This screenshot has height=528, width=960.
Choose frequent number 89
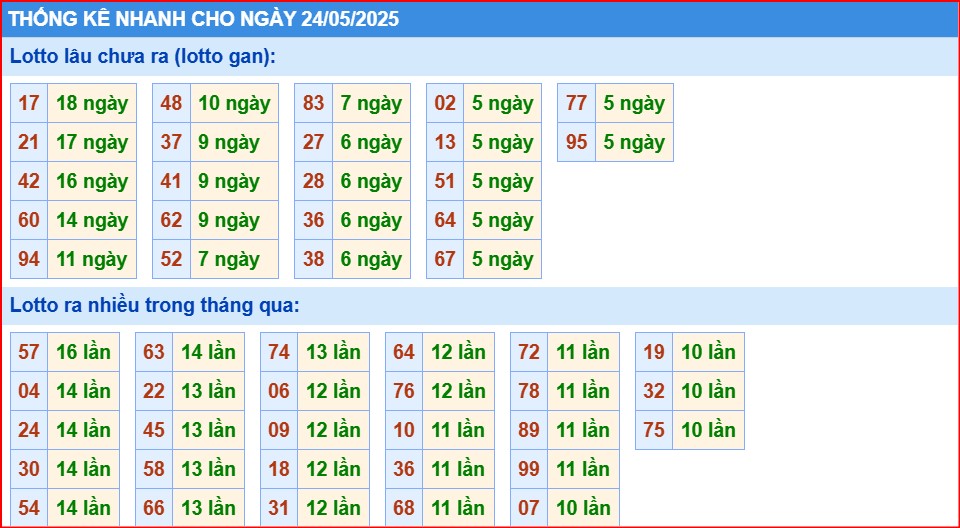pos(529,430)
